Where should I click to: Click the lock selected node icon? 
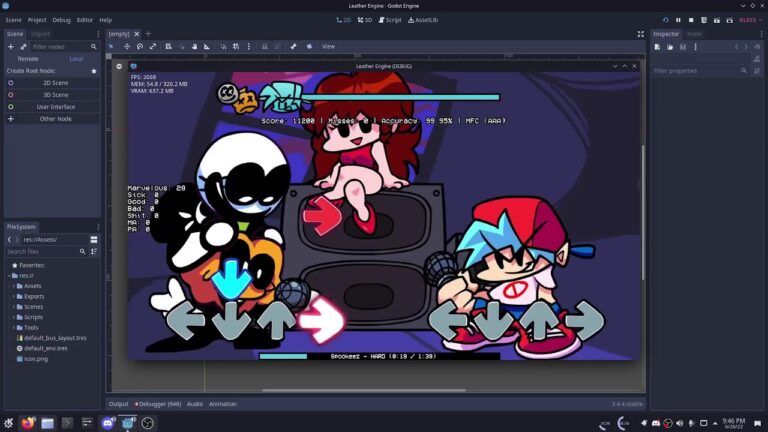264,47
